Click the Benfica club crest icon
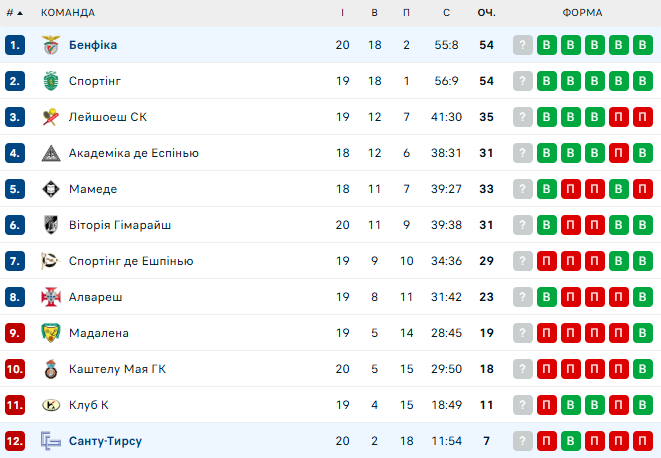The image size is (661, 458). (51, 45)
